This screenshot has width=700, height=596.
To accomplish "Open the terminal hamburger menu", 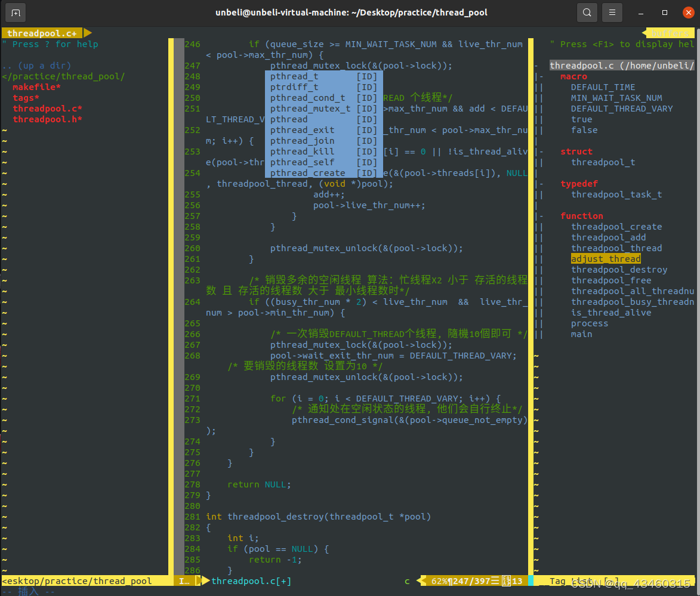I will pos(612,13).
